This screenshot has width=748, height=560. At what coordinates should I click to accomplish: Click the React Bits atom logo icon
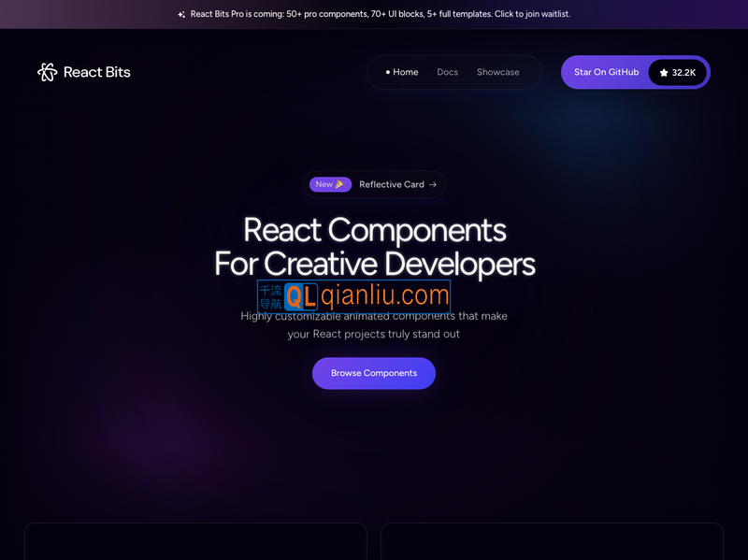tap(47, 72)
